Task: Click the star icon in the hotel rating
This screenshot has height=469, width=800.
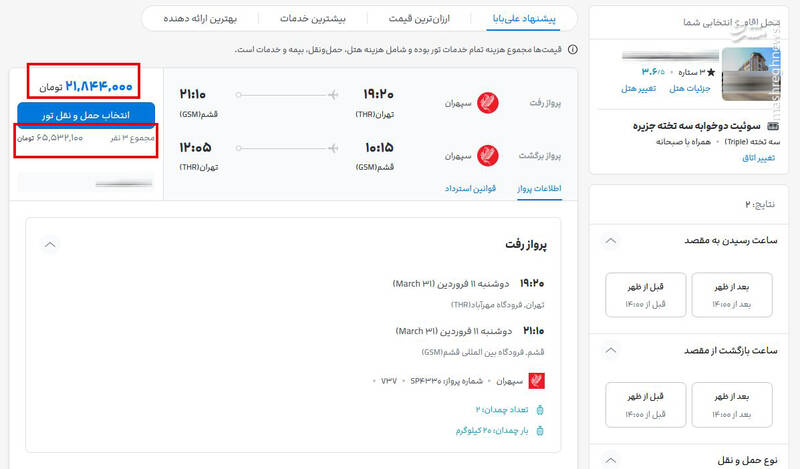Action: pyautogui.click(x=711, y=72)
